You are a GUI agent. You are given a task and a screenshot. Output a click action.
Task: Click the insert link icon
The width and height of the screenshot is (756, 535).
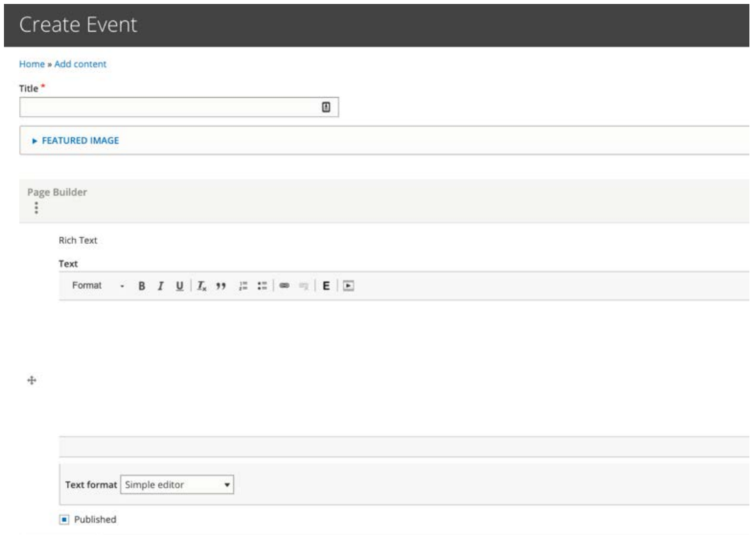[x=285, y=286]
